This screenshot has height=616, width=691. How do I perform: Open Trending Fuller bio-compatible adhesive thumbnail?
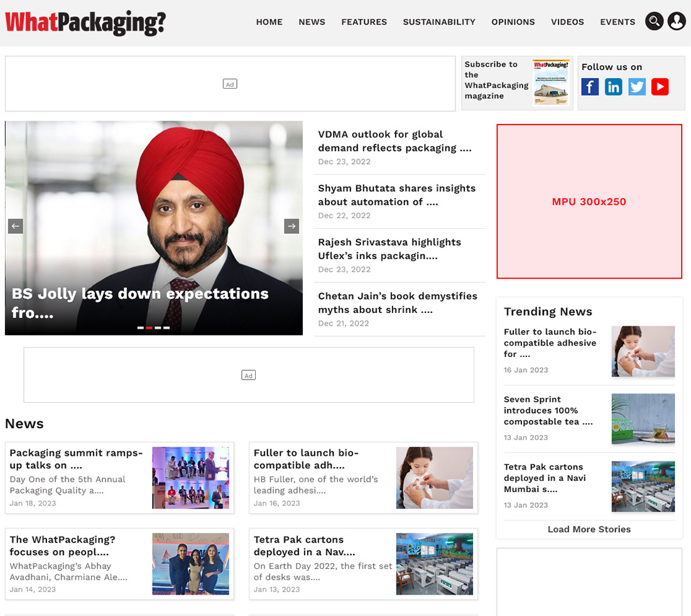pyautogui.click(x=643, y=351)
